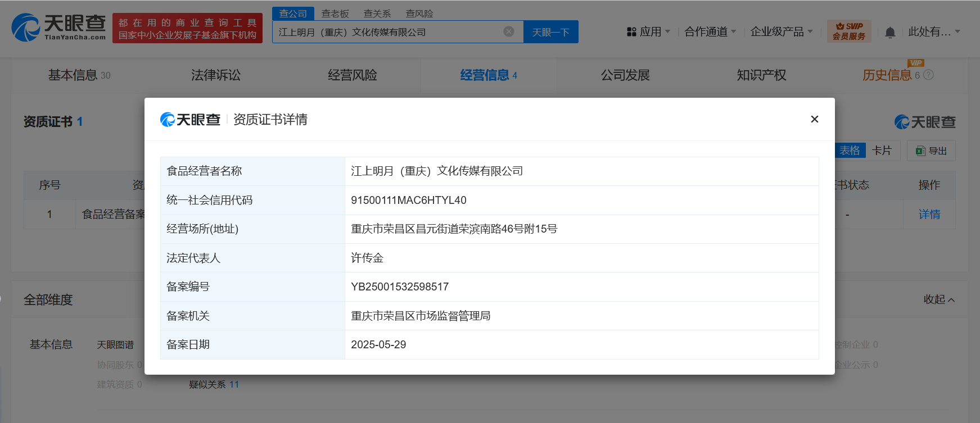Click the 操作 column header
The height and width of the screenshot is (423, 980).
[x=929, y=185]
